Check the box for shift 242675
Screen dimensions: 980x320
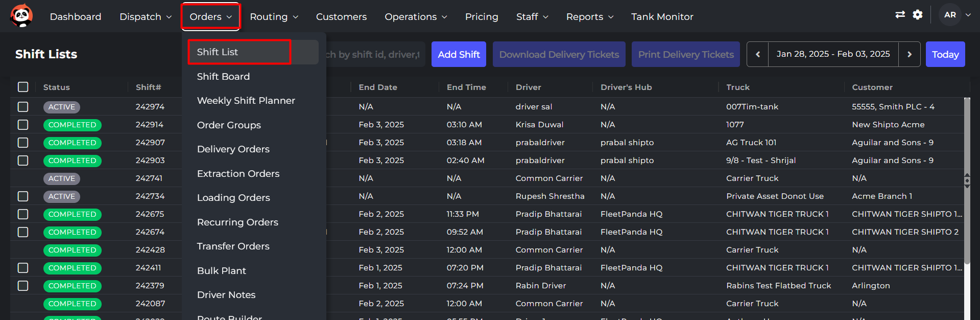tap(23, 214)
